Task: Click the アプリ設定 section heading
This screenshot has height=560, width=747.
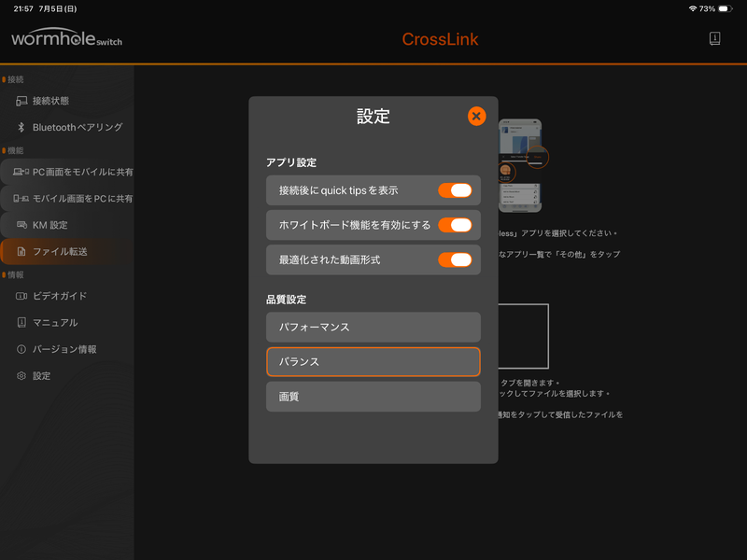Action: click(x=291, y=162)
